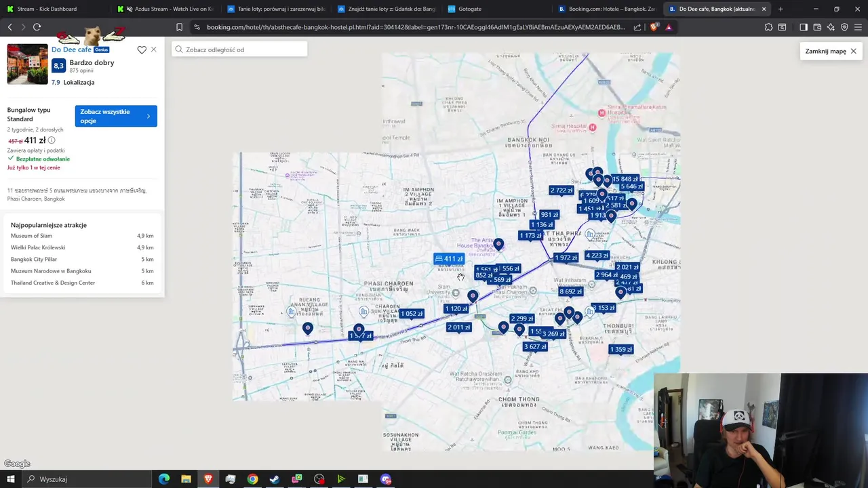Click Thailand Creative & Design Center row
The width and height of the screenshot is (868, 488).
(82, 283)
